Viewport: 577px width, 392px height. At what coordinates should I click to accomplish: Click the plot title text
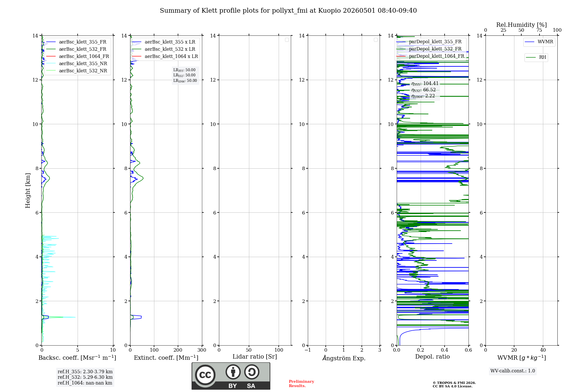click(x=288, y=11)
